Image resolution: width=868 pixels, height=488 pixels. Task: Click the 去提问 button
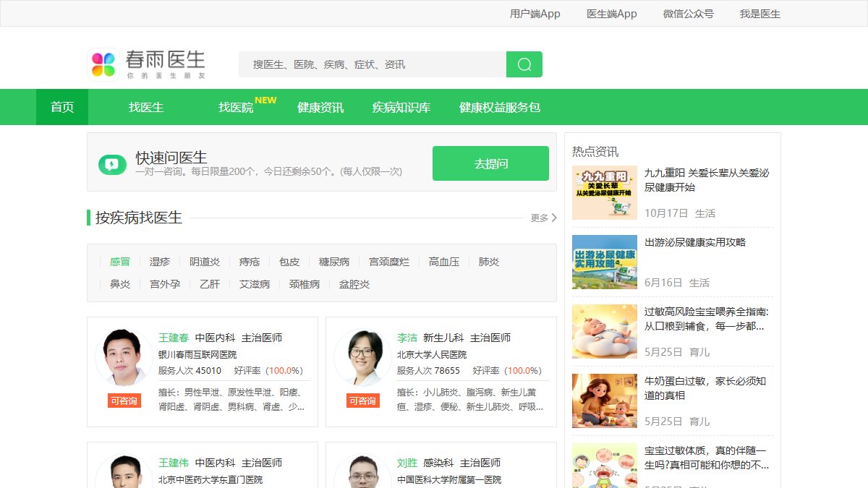click(x=491, y=163)
